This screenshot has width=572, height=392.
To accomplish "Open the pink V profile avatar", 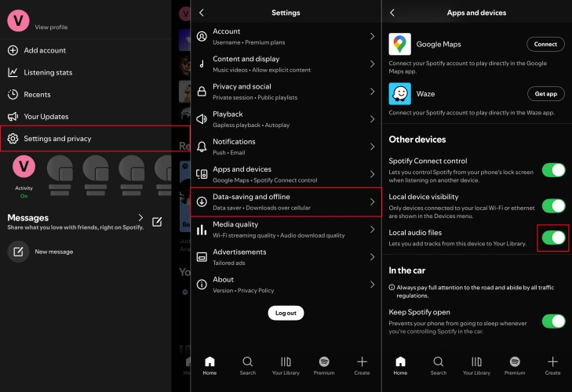I will coord(18,21).
